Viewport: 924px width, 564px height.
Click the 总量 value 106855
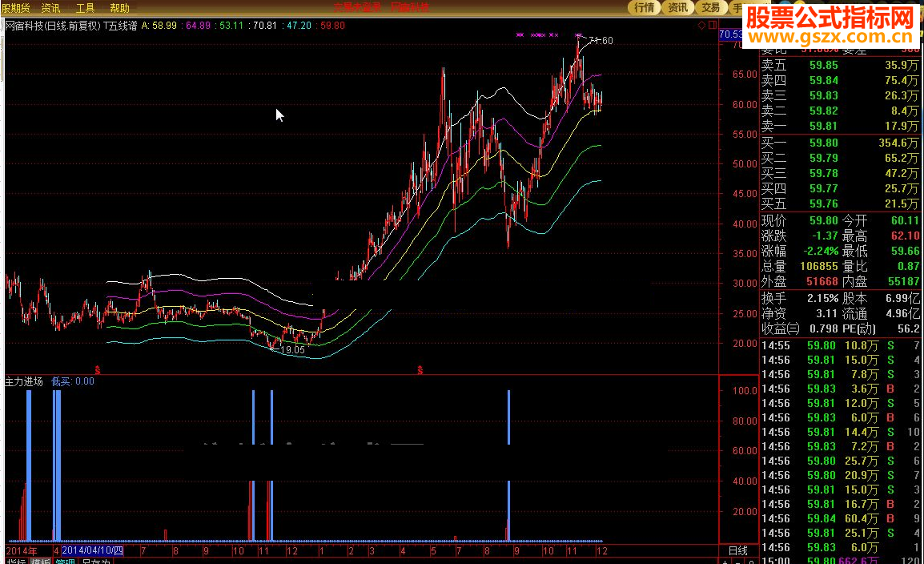[819, 267]
